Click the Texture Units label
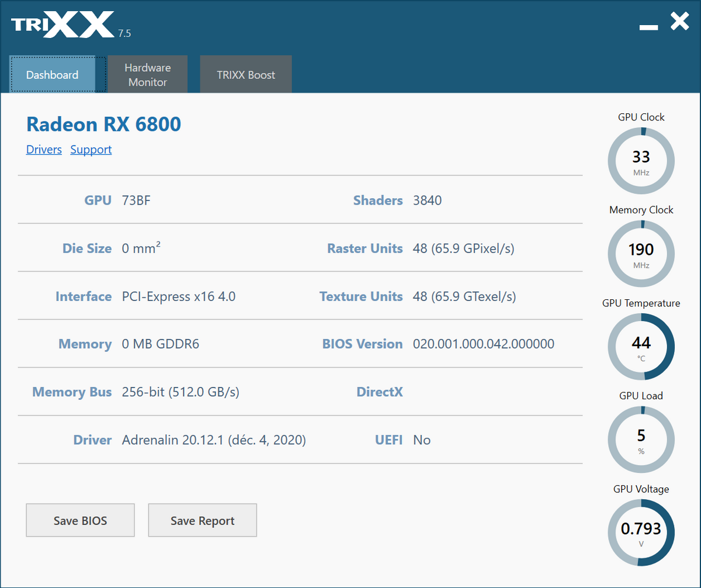Screen dimensions: 701x588 pos(361,296)
